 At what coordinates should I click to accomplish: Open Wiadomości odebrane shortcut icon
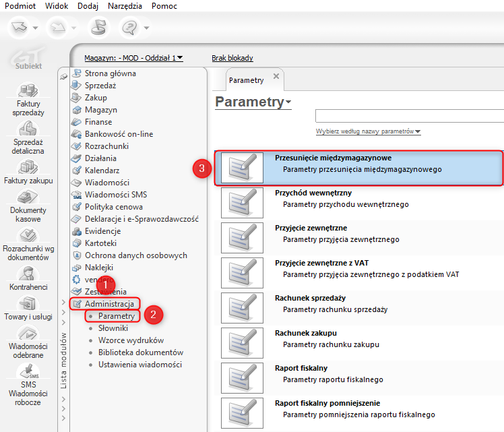28,333
